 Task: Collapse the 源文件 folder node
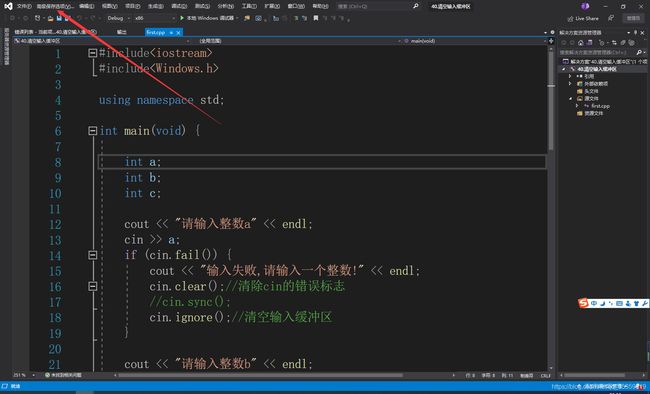(570, 99)
